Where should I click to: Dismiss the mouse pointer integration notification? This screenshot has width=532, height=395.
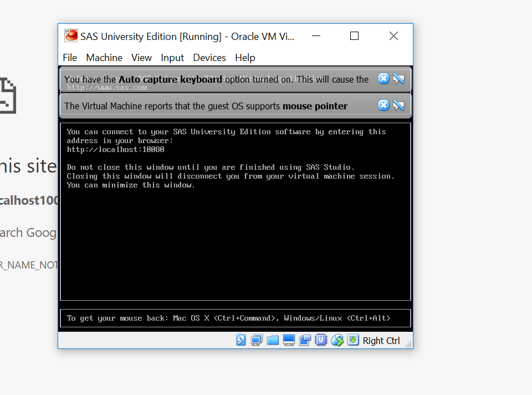(383, 105)
